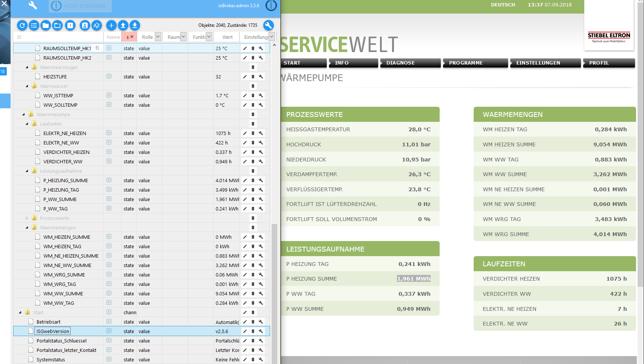Open the DIAGNOSE menu
644x364 pixels.
tap(410, 63)
